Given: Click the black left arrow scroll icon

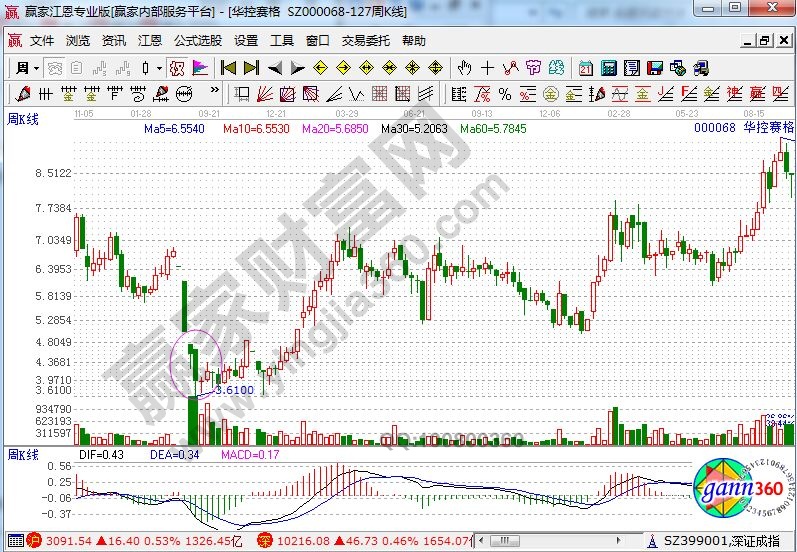Looking at the screenshot, I should coord(275,68).
